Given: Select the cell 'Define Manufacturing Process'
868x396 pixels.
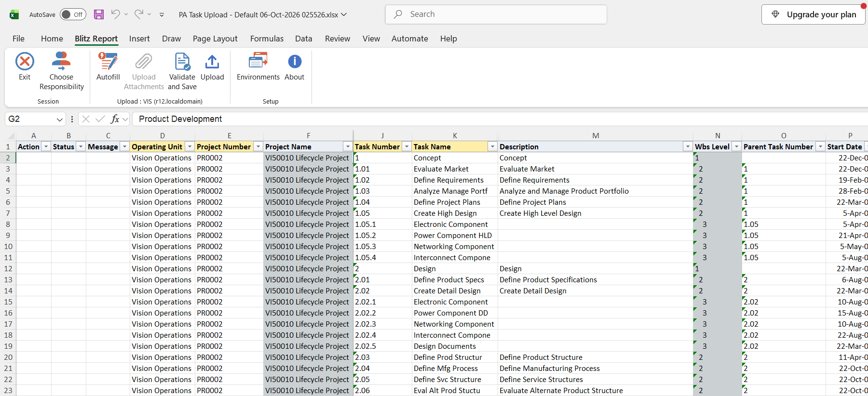Looking at the screenshot, I should click(x=596, y=369).
